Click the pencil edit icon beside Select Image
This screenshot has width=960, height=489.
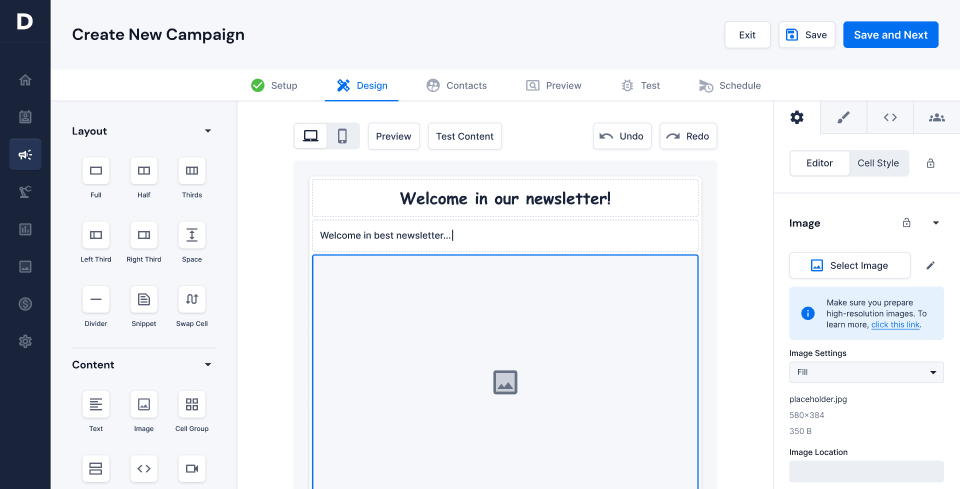(931, 266)
